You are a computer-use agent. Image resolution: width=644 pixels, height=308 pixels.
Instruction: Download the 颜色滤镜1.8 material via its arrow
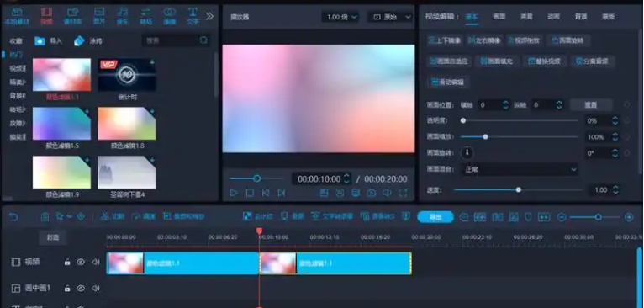point(152,111)
